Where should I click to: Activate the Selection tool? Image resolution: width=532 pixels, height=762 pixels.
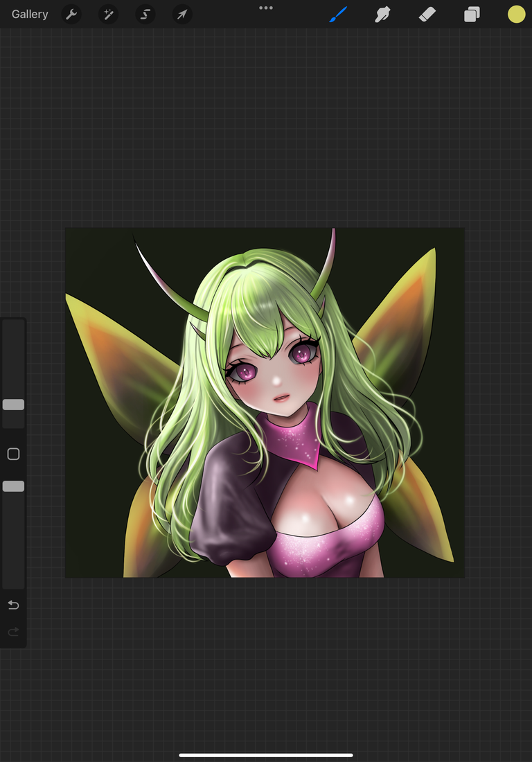[x=145, y=15]
